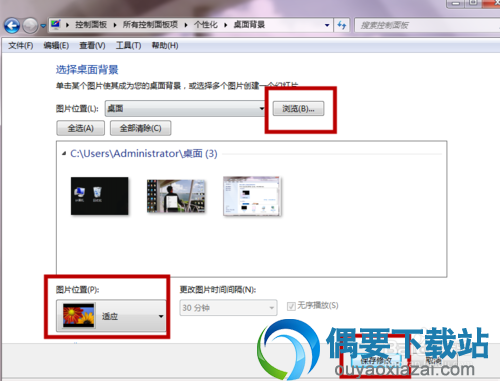This screenshot has width=500, height=381.
Task: Open the 工具(T) menu
Action: pyautogui.click(x=128, y=45)
